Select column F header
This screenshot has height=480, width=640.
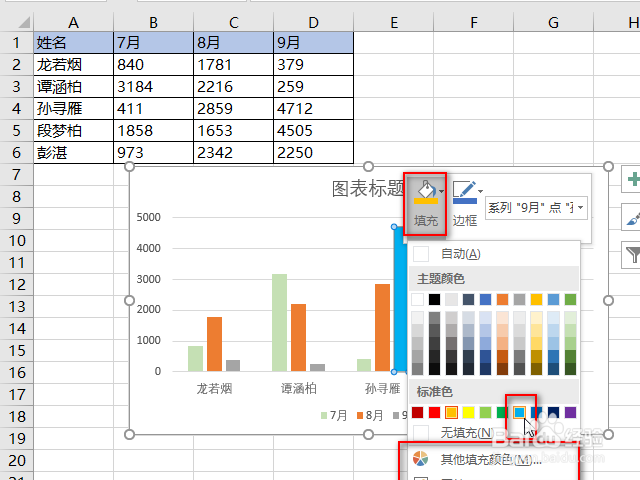473,22
